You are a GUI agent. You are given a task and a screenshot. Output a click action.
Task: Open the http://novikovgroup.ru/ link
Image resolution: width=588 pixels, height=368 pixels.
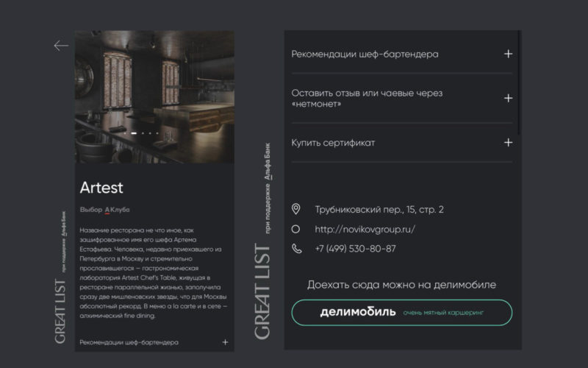click(x=365, y=229)
